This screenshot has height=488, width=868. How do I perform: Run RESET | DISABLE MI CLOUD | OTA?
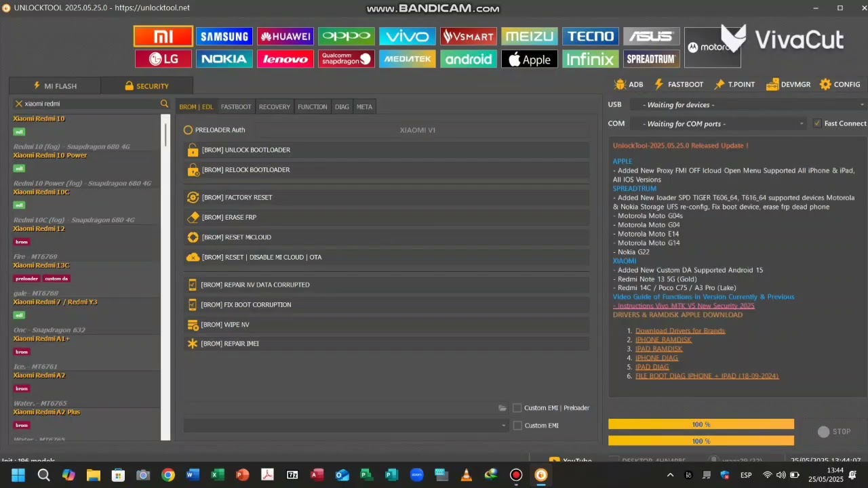pyautogui.click(x=387, y=258)
